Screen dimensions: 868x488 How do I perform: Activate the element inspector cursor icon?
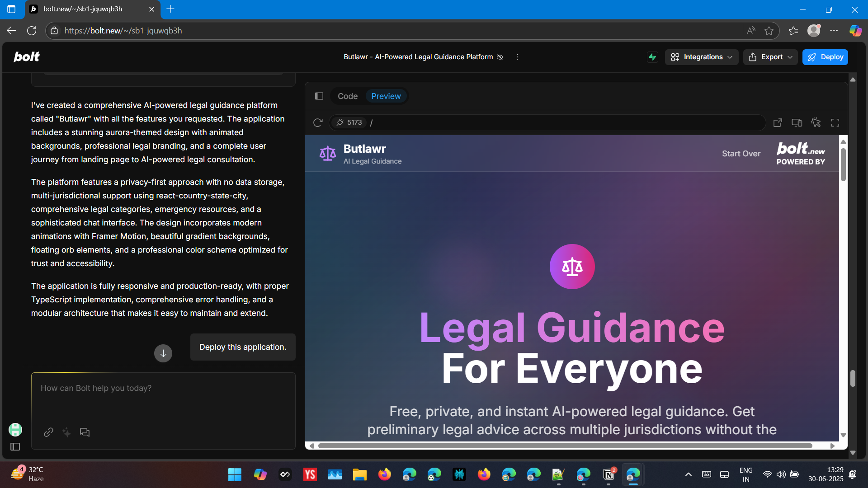(x=816, y=122)
